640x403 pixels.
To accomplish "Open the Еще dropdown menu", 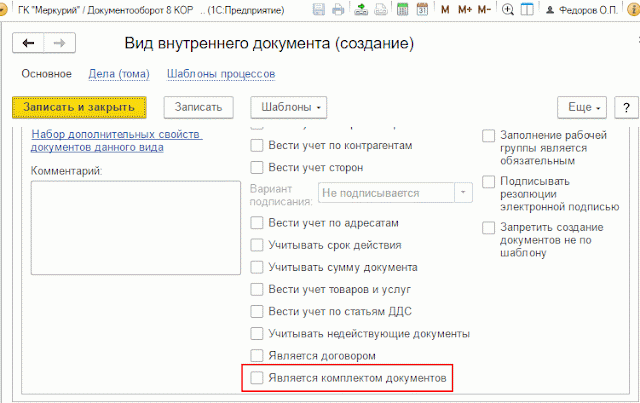I will coord(582,107).
